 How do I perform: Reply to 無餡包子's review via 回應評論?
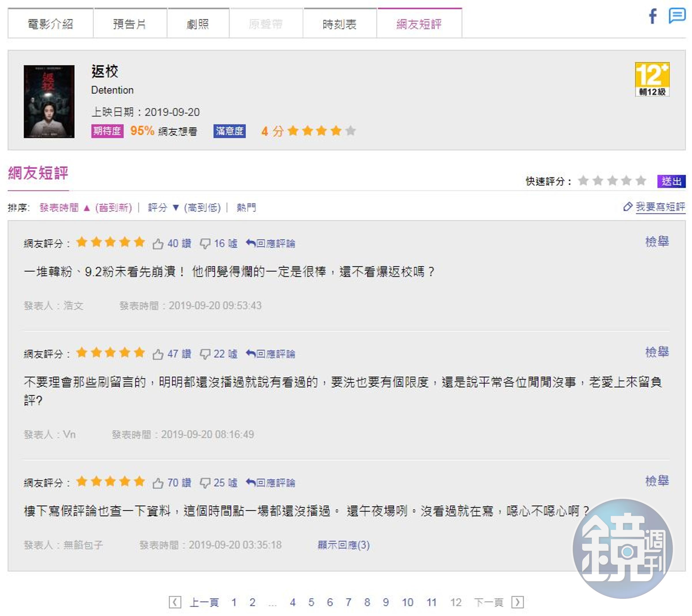pos(271,483)
